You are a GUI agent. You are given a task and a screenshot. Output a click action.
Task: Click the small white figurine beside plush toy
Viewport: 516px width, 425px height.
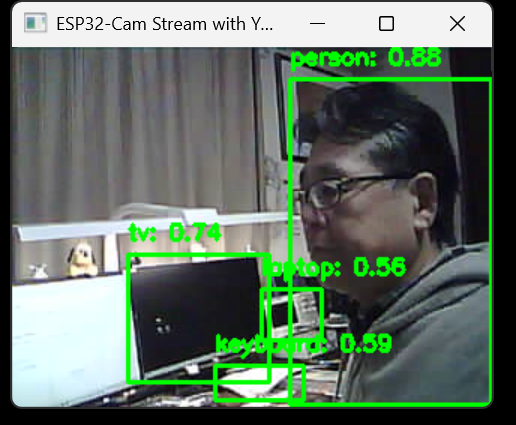coord(38,270)
